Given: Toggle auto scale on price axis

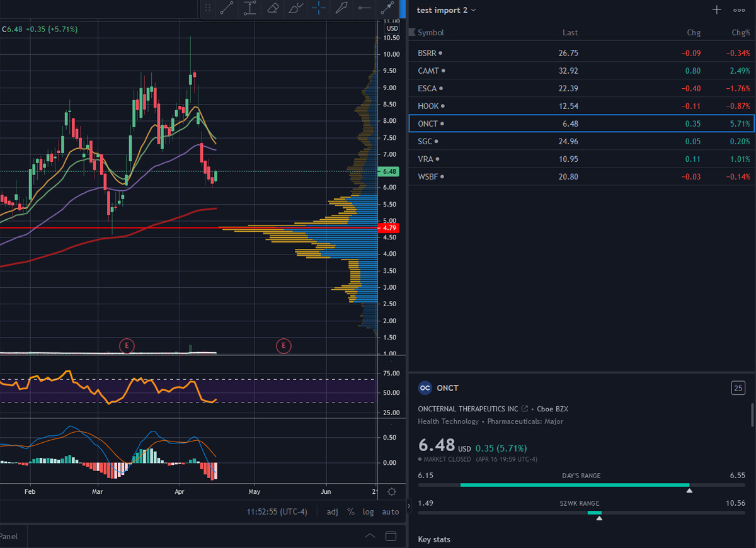Looking at the screenshot, I should pyautogui.click(x=391, y=511).
